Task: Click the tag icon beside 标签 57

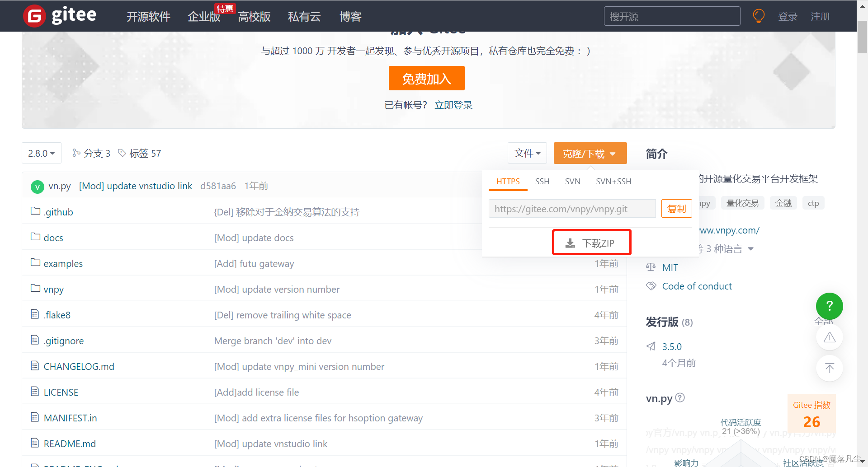Action: tap(122, 153)
